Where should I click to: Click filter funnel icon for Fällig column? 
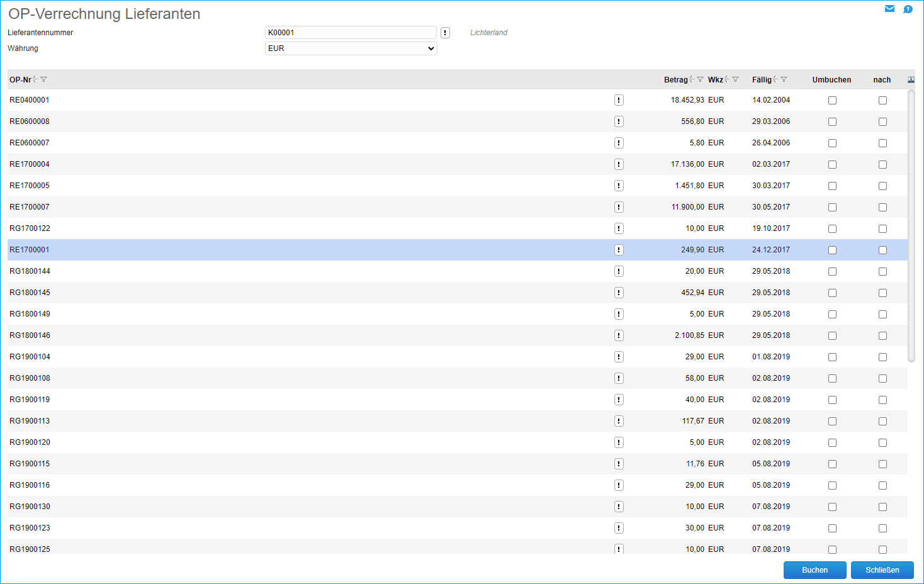(x=784, y=80)
